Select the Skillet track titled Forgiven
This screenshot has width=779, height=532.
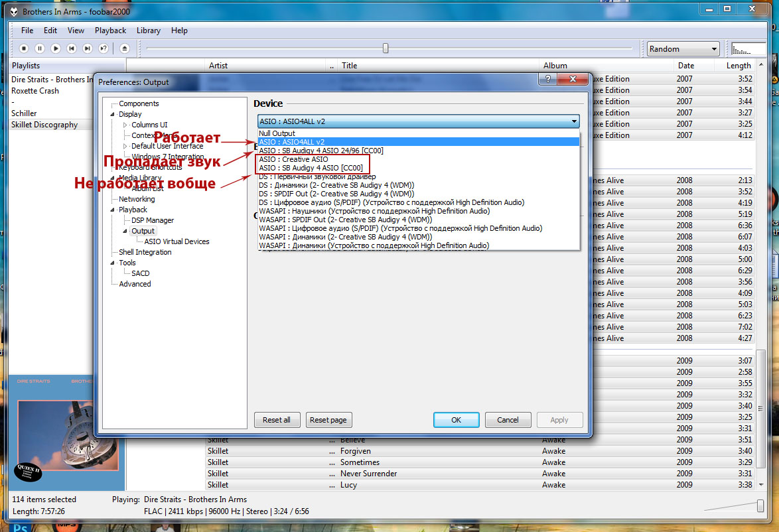tap(480, 451)
